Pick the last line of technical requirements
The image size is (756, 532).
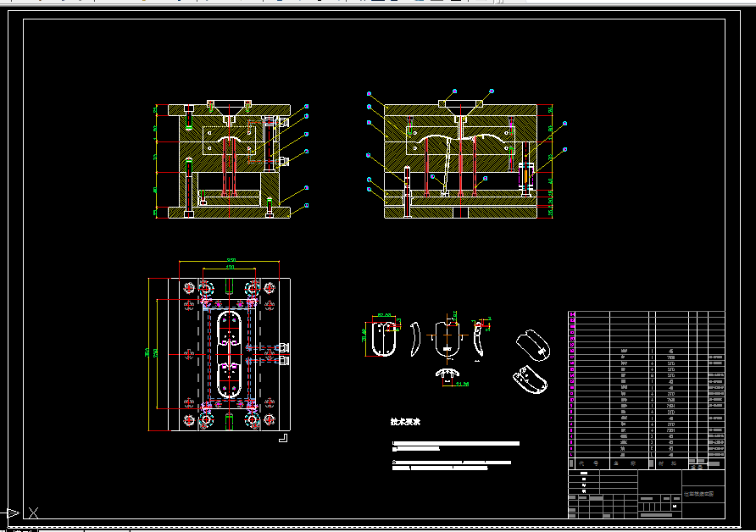click(440, 468)
